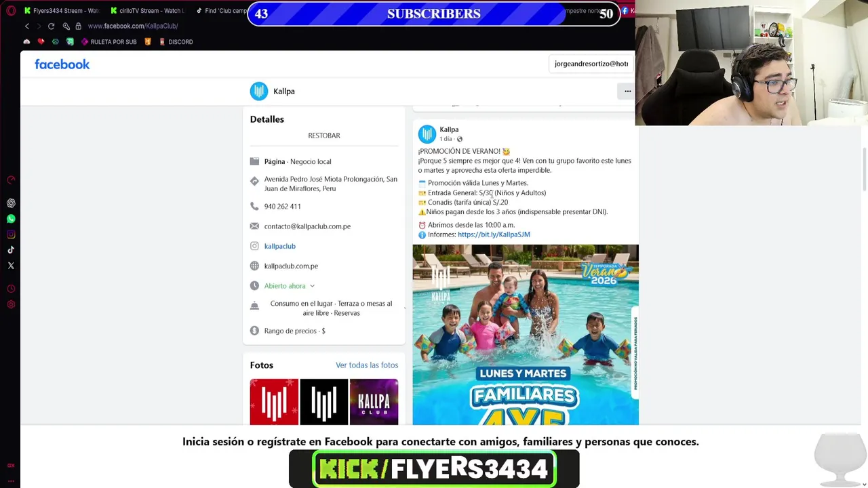This screenshot has width=868, height=488.
Task: Click the page category folder icon
Action: [x=254, y=161]
